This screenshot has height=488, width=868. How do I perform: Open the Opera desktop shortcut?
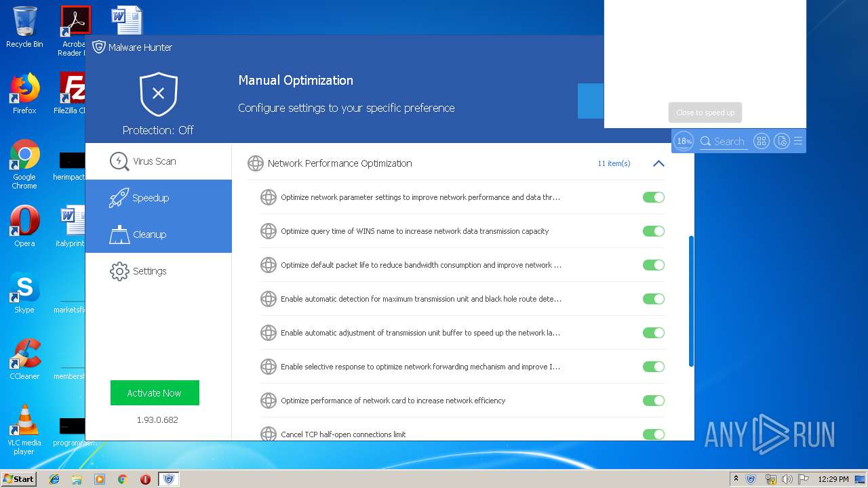[x=24, y=226]
